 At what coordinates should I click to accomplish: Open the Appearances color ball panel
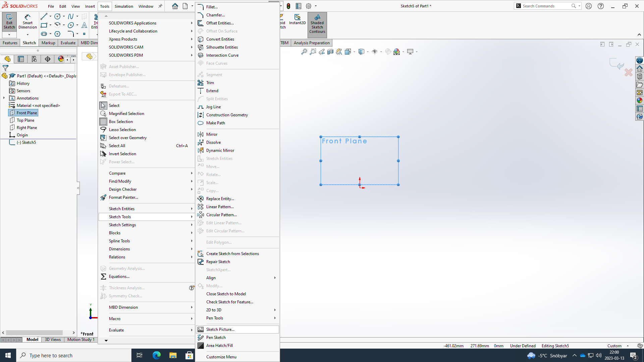coord(640,100)
